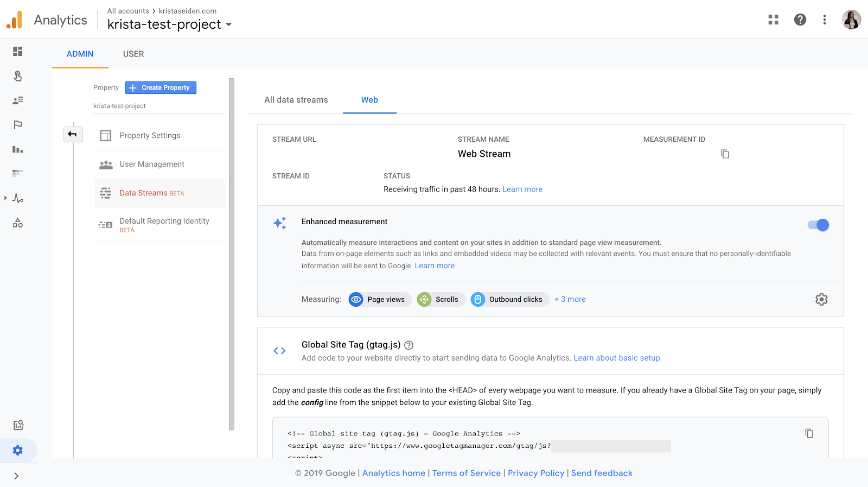Image resolution: width=868 pixels, height=487 pixels.
Task: Click the Page views eye icon
Action: [x=356, y=299]
